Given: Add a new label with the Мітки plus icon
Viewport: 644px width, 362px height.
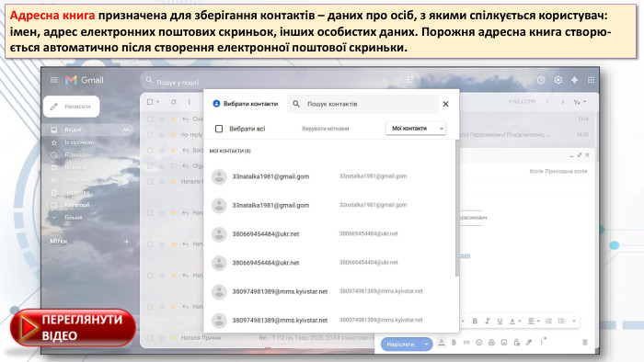Looking at the screenshot, I should point(127,242).
